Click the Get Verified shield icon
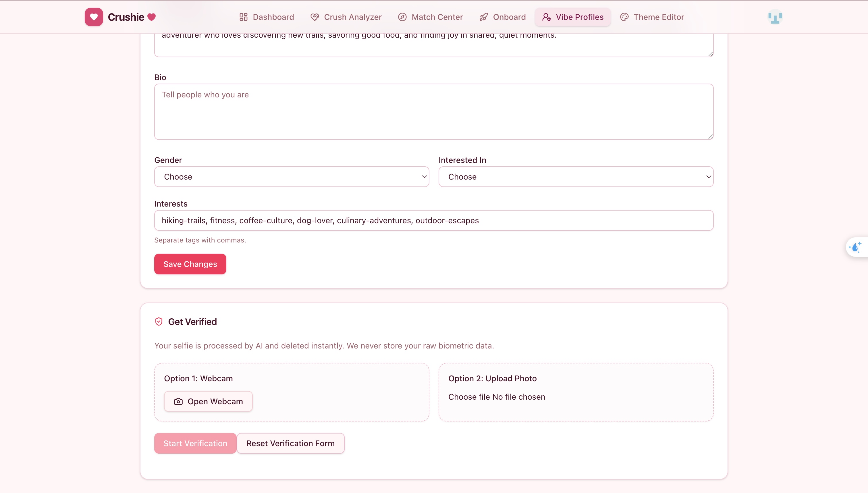868x493 pixels. pyautogui.click(x=159, y=321)
